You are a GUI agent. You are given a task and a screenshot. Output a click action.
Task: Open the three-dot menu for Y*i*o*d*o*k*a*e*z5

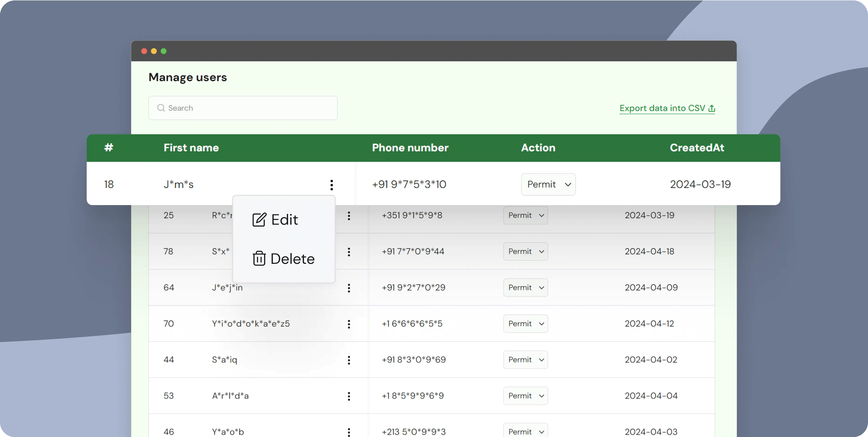pyautogui.click(x=349, y=324)
